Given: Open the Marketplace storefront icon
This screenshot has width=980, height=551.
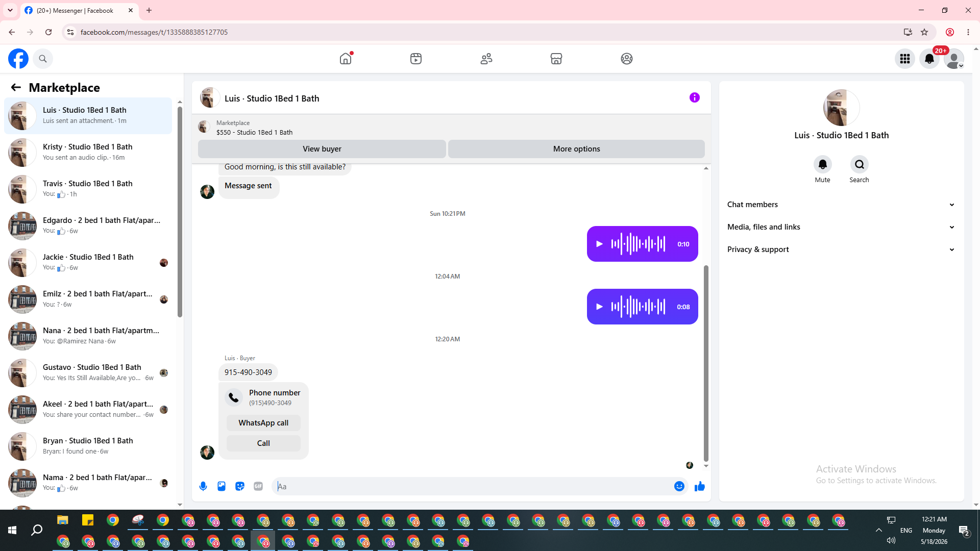Looking at the screenshot, I should coord(556,59).
